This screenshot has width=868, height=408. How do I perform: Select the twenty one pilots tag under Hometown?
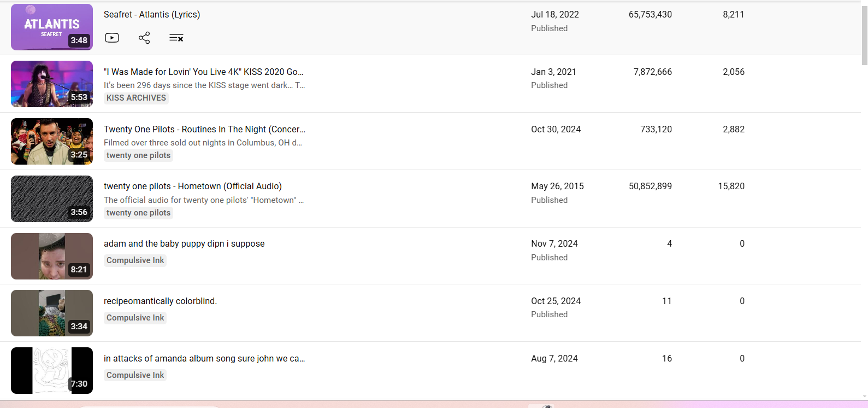(138, 213)
